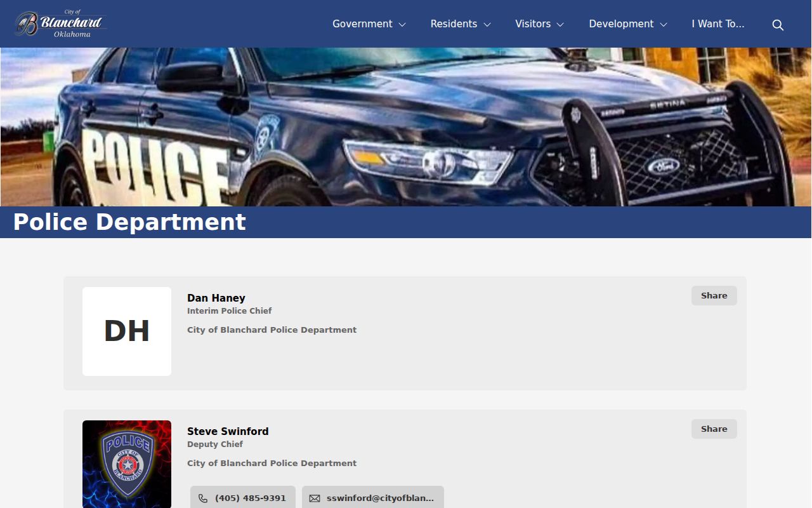Email Steve Swinford via sswinford address button

coord(373,498)
